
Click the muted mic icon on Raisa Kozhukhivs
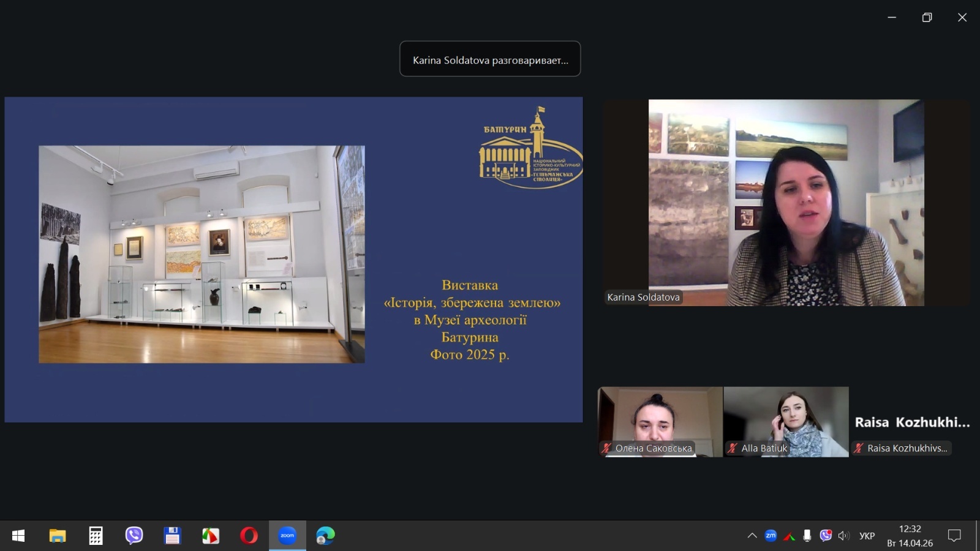tap(859, 448)
